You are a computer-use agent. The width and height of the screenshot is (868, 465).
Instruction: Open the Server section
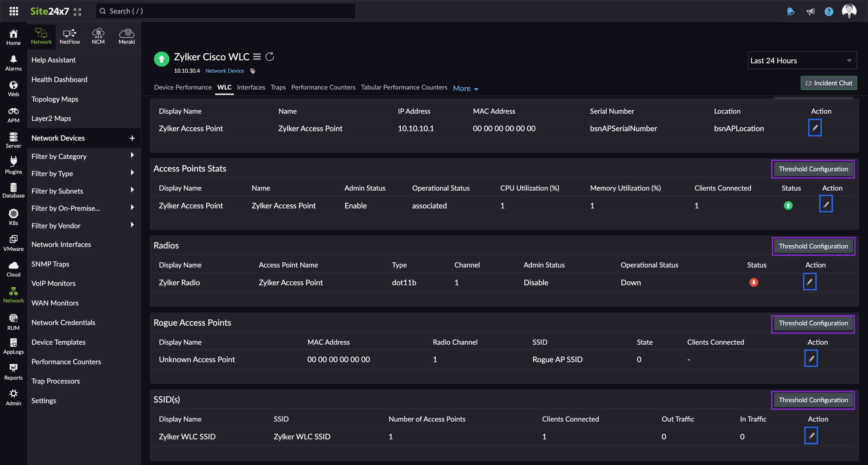tap(14, 140)
